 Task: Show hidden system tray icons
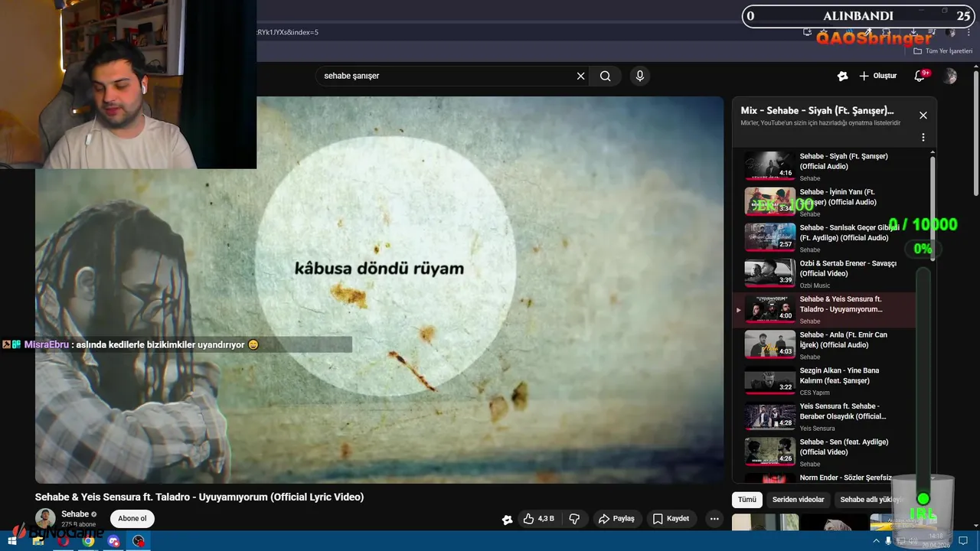876,540
